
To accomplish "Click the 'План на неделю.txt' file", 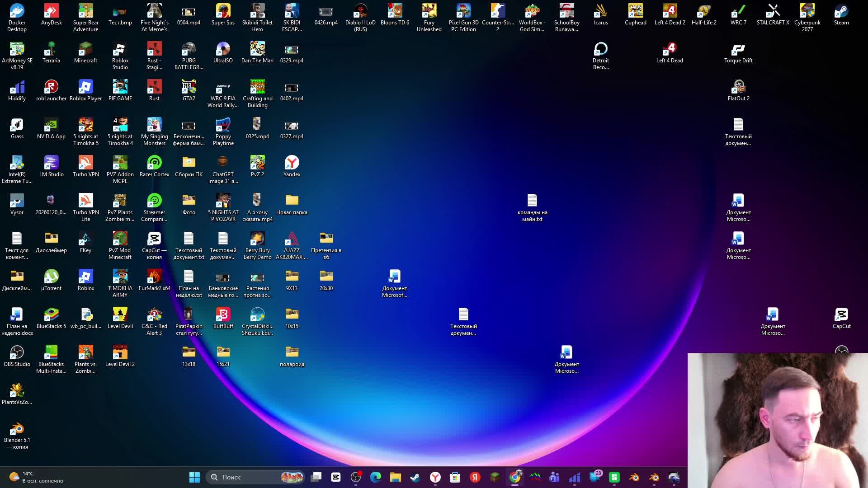I will [189, 283].
